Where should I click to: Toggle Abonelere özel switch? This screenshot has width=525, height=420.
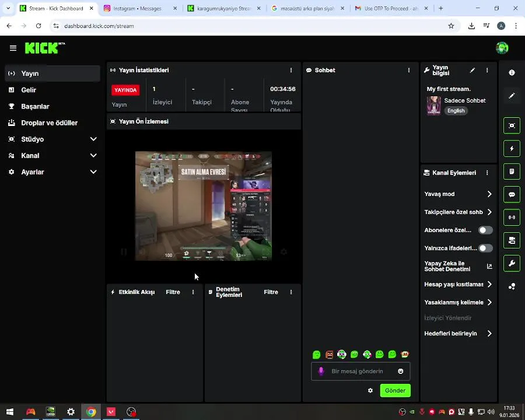click(x=485, y=230)
